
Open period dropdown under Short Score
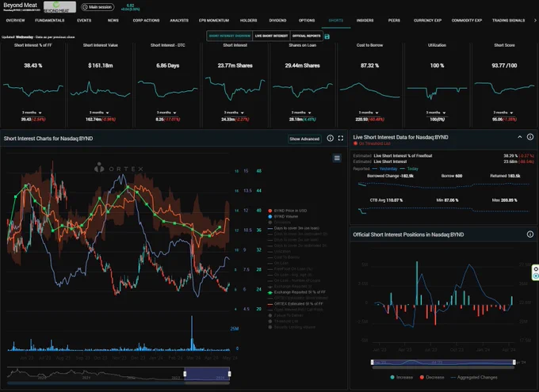(503, 112)
